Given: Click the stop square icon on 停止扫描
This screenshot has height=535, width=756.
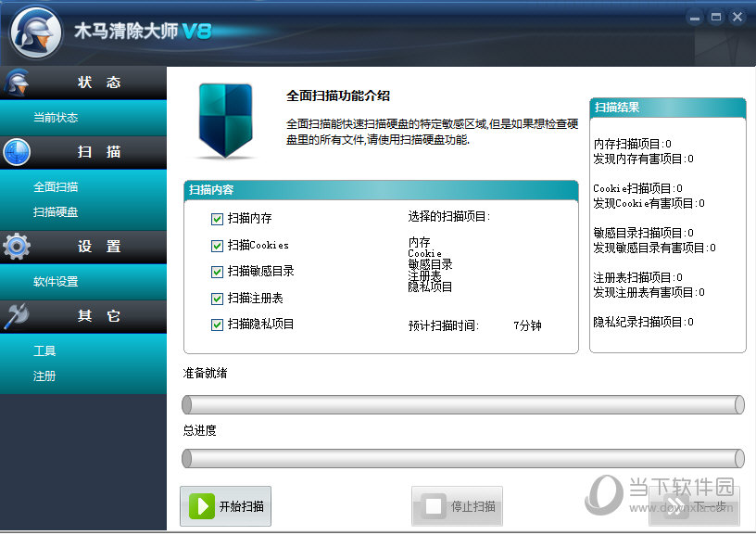Looking at the screenshot, I should click(x=433, y=506).
